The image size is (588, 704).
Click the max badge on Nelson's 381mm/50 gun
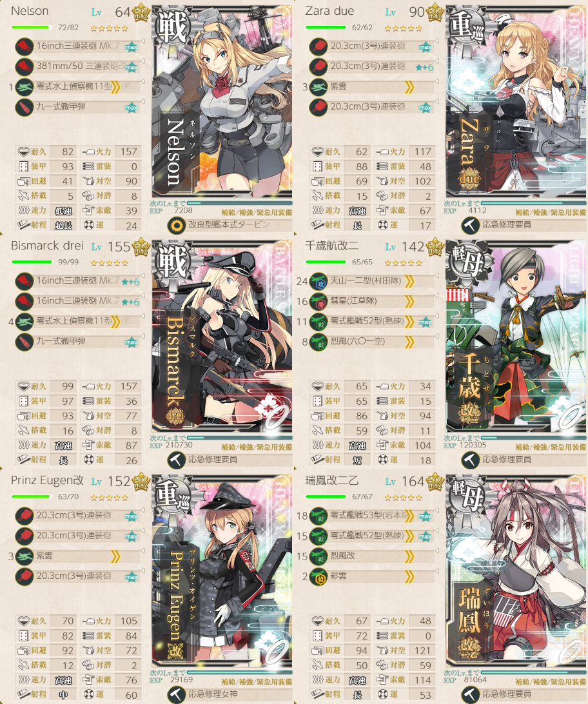pos(131,67)
